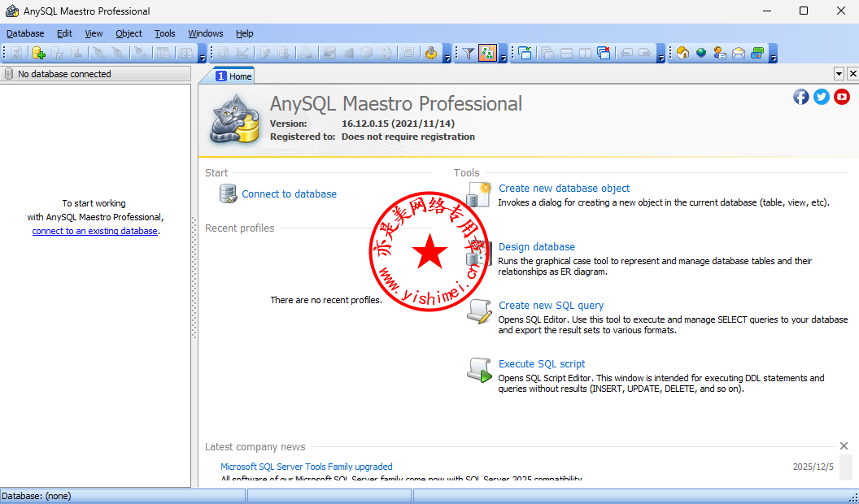Expand toolbar options arrow beside the filter buttons
The image size is (859, 504).
[x=504, y=55]
